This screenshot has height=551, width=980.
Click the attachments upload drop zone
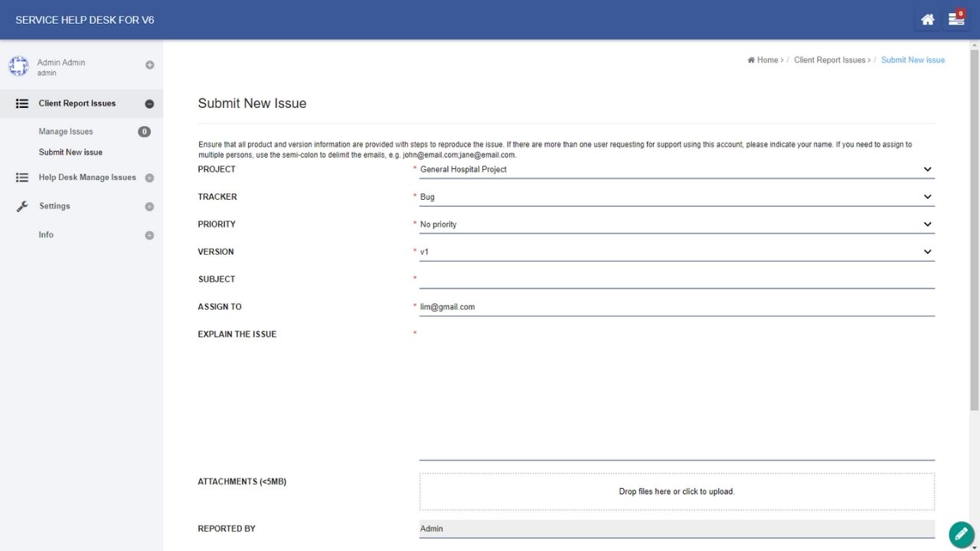point(677,491)
